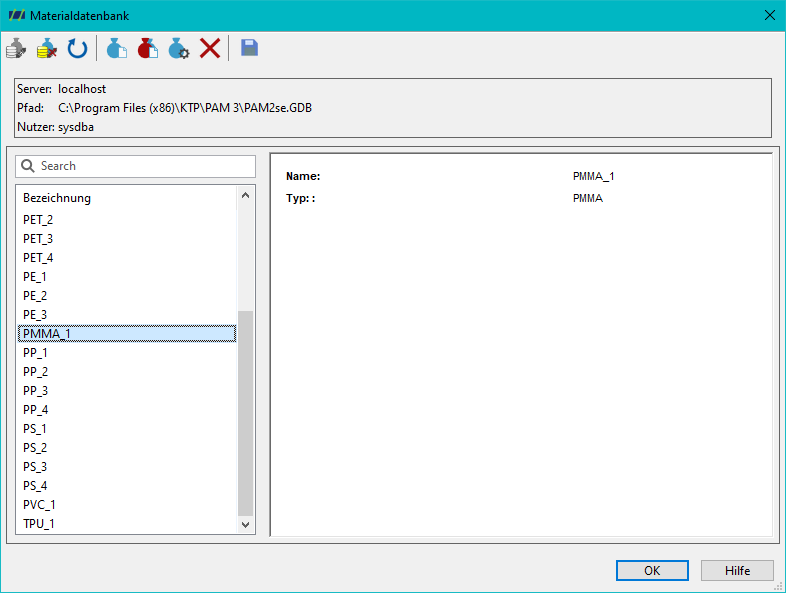Click the list's scroll-up arrow

[246, 195]
